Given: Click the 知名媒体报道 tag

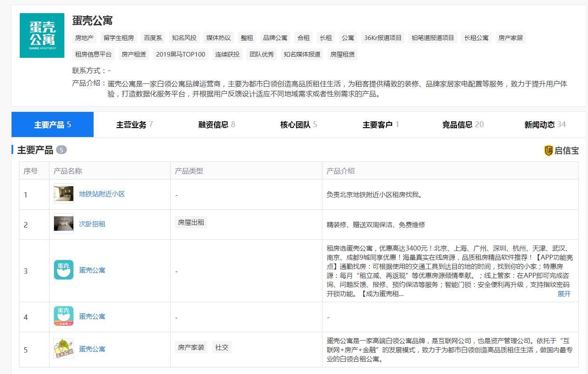Looking at the screenshot, I should pyautogui.click(x=302, y=54).
